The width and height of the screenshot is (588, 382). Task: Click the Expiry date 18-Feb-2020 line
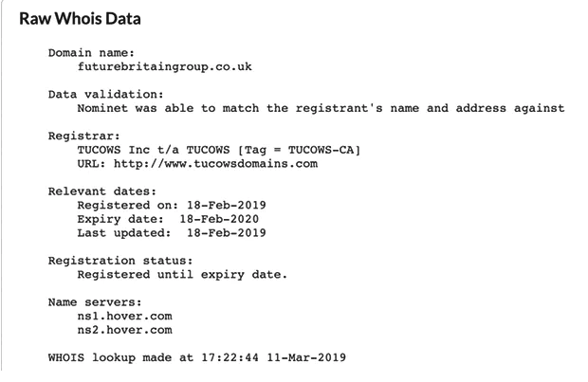pos(168,219)
